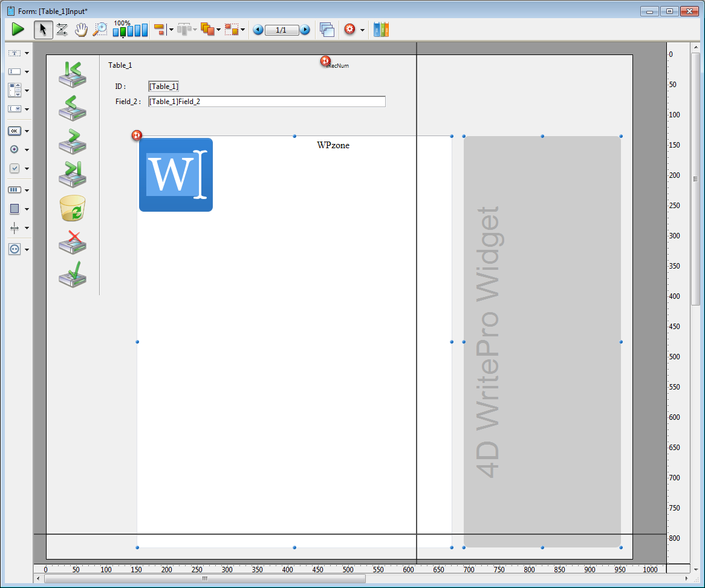
Task: Click the green Execute form play button
Action: pyautogui.click(x=18, y=29)
